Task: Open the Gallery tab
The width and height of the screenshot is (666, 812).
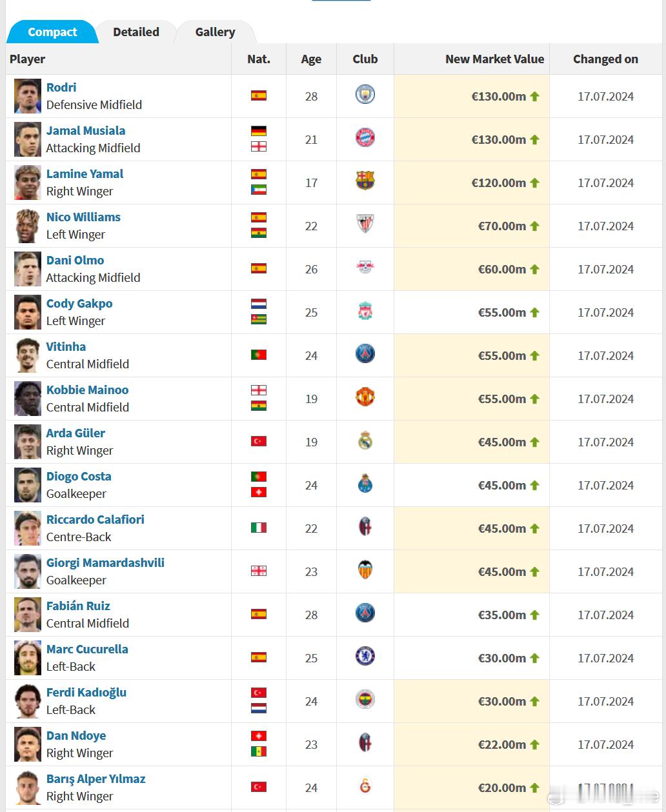Action: [215, 32]
